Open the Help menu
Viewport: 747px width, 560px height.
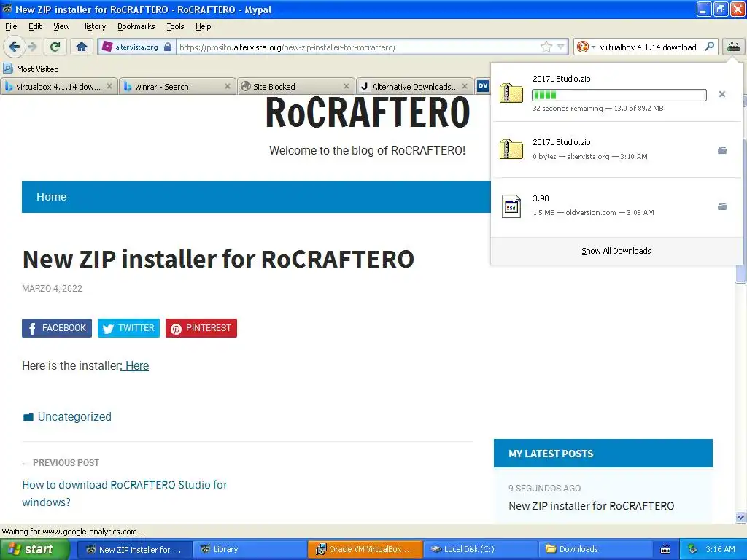203,26
